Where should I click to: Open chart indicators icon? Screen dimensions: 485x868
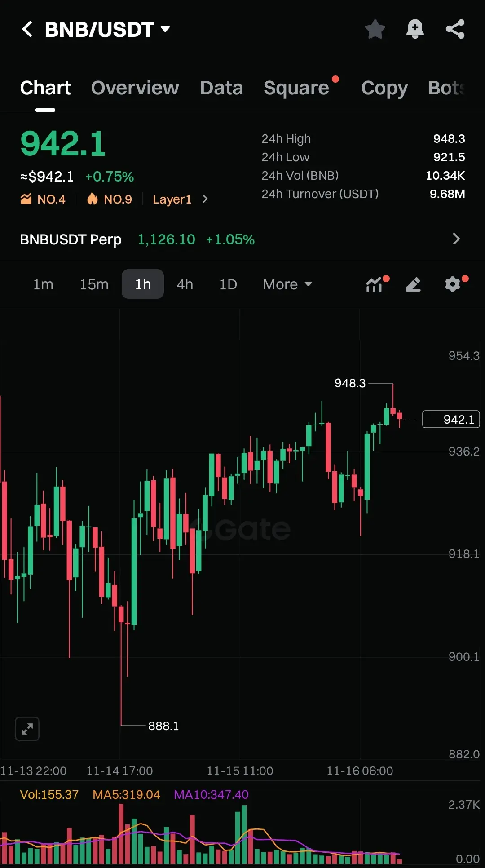[x=375, y=284]
